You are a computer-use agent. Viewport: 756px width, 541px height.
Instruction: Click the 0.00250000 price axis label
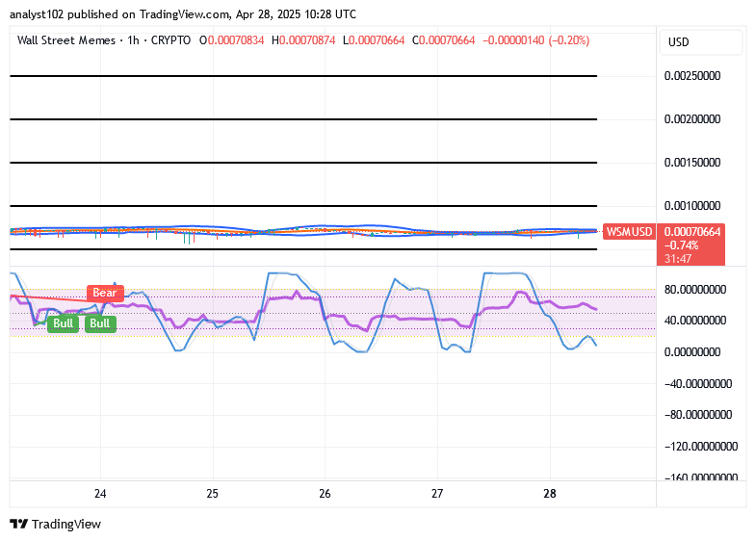[x=692, y=76]
